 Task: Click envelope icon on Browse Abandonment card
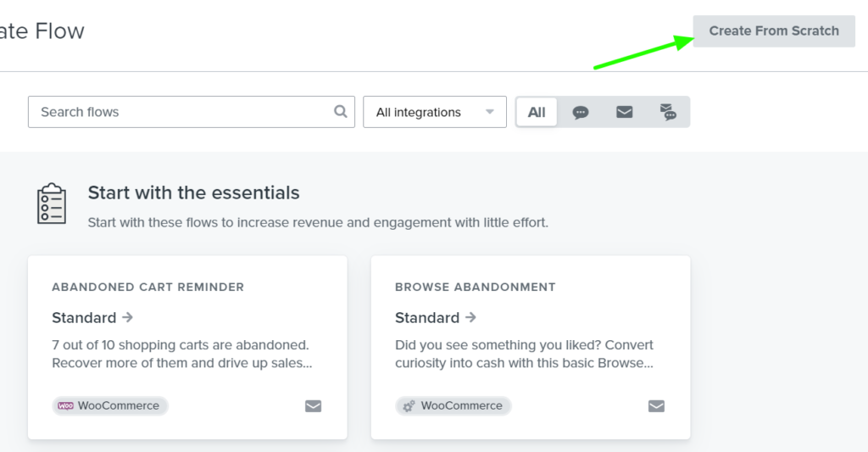657,406
